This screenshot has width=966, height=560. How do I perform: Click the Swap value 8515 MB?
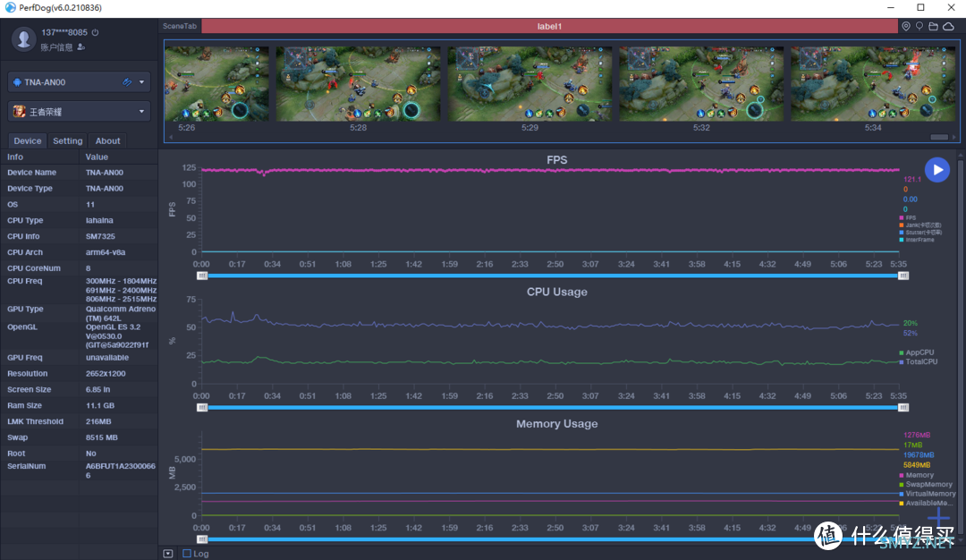tap(102, 438)
